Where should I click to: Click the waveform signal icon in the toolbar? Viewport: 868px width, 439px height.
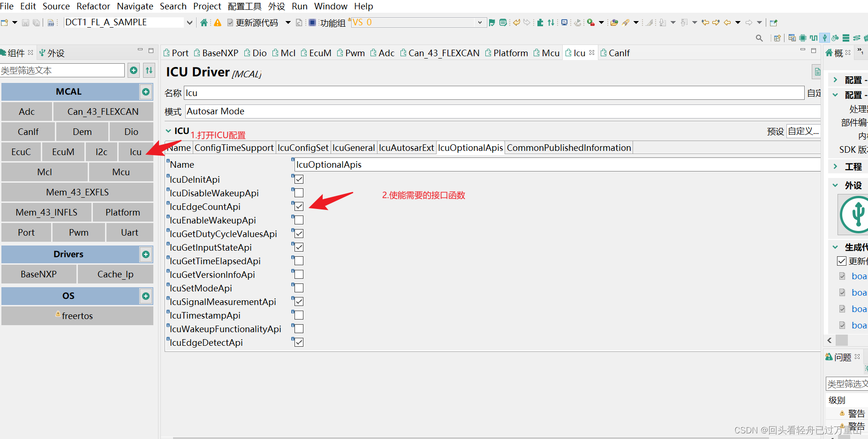814,38
